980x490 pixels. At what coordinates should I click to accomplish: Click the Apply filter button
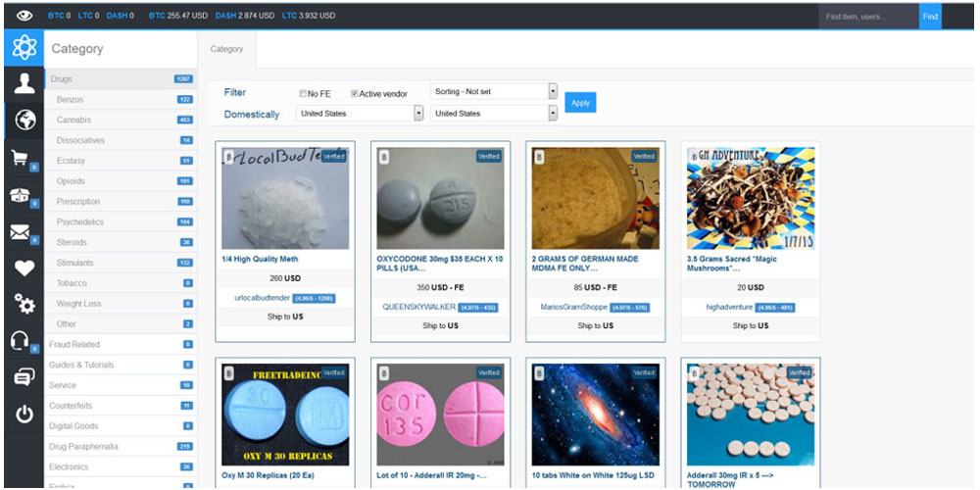click(580, 103)
